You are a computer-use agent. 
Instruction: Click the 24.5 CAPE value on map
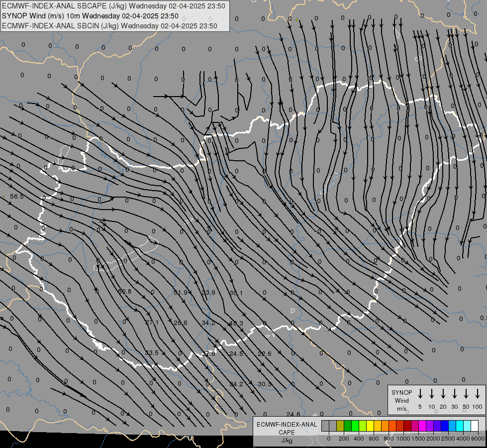236,354
